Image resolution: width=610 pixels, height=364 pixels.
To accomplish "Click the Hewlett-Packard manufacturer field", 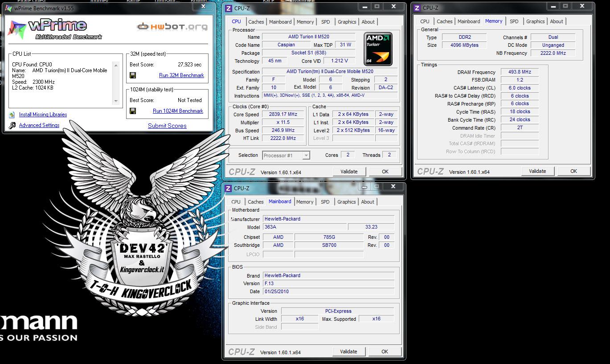I will 329,219.
